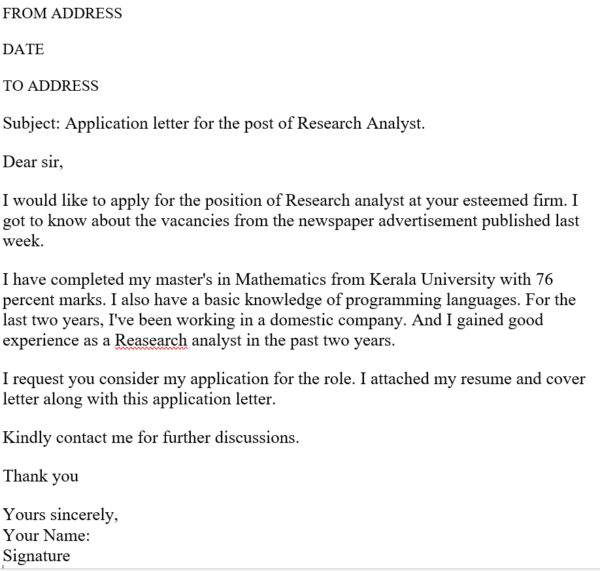Click the "FROM ADDRESS" line
This screenshot has width=600, height=571.
point(63,14)
